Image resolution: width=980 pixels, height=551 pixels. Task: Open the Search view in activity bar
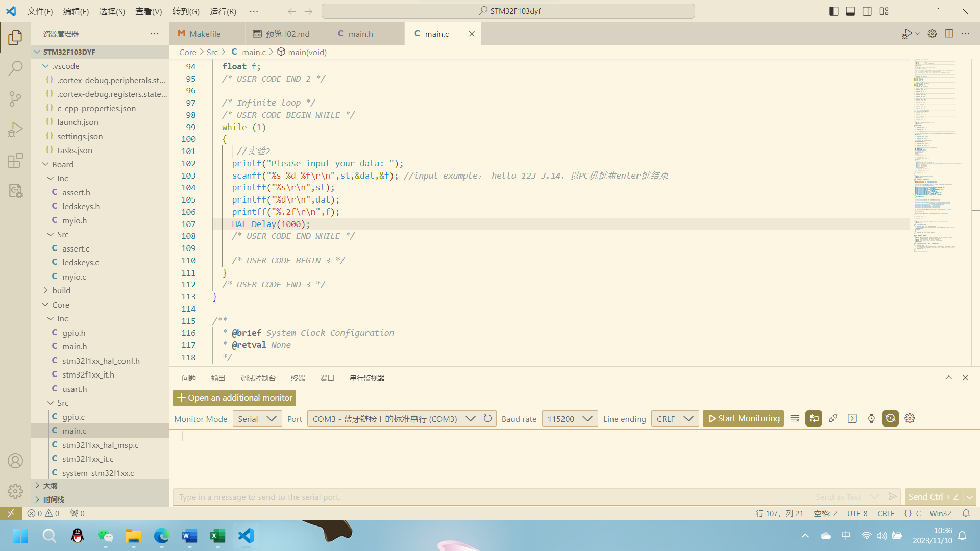pyautogui.click(x=15, y=68)
